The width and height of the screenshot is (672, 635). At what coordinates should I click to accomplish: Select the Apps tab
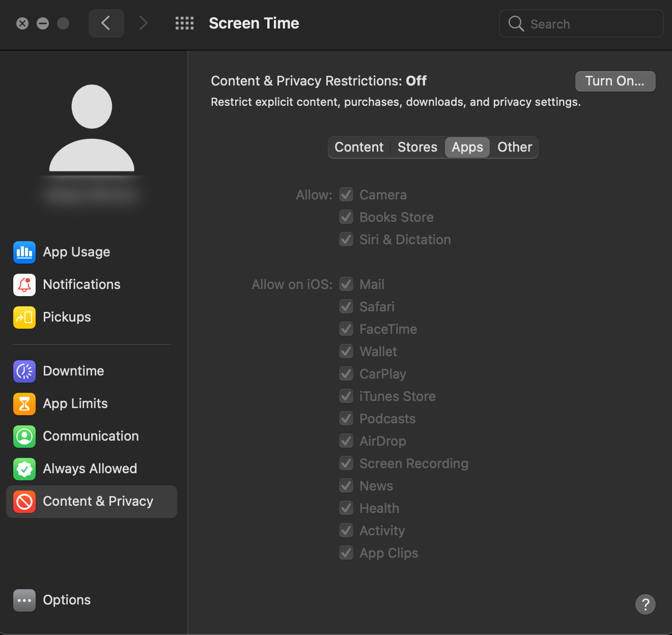pos(467,148)
